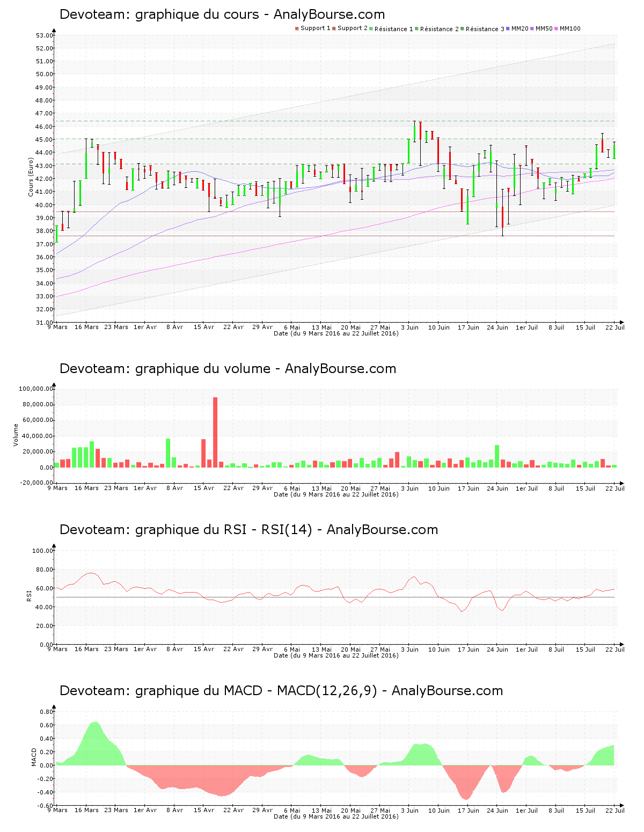Click the volume chart's date range caption
644x832 pixels.
336,494
